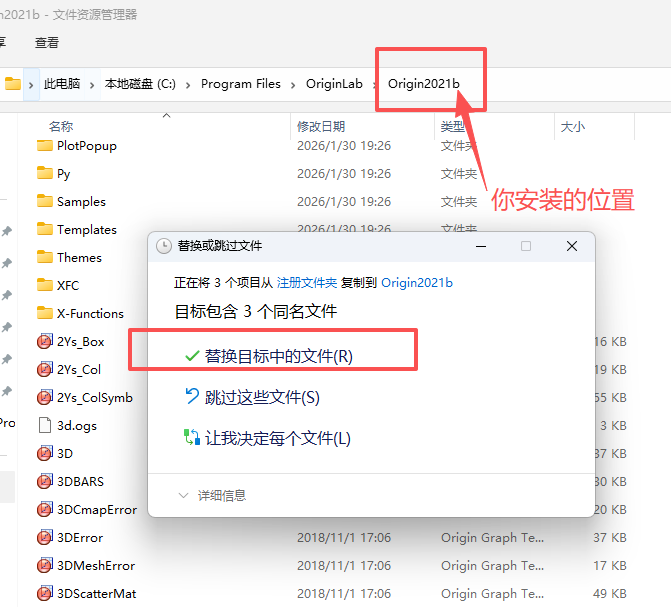Select the 2Ys_ColSymb template file icon
The width and height of the screenshot is (671, 616).
(45, 397)
